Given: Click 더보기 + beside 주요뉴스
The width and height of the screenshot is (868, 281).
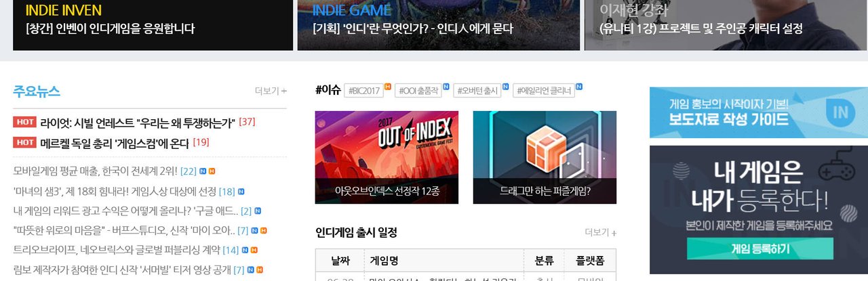Looking at the screenshot, I should (x=271, y=91).
